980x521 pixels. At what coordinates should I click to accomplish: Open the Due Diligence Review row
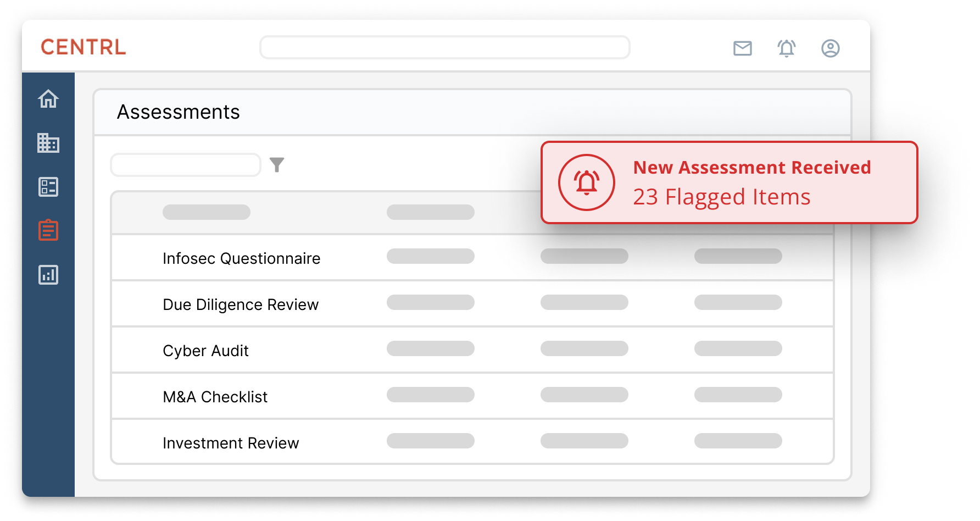(241, 304)
